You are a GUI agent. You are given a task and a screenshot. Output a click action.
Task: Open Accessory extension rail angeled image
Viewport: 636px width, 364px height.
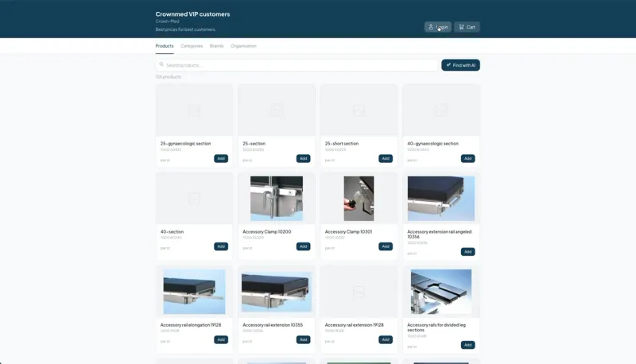pyautogui.click(x=441, y=198)
